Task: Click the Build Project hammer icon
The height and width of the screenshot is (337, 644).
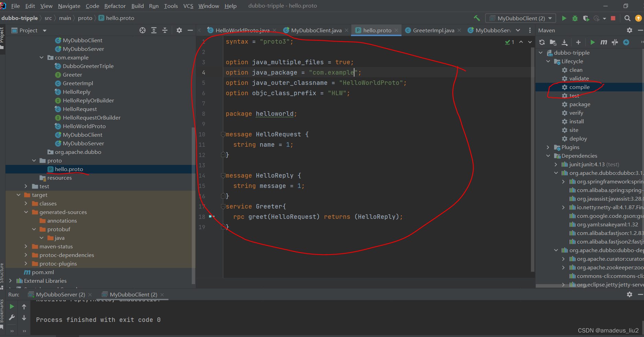Action: pyautogui.click(x=477, y=18)
